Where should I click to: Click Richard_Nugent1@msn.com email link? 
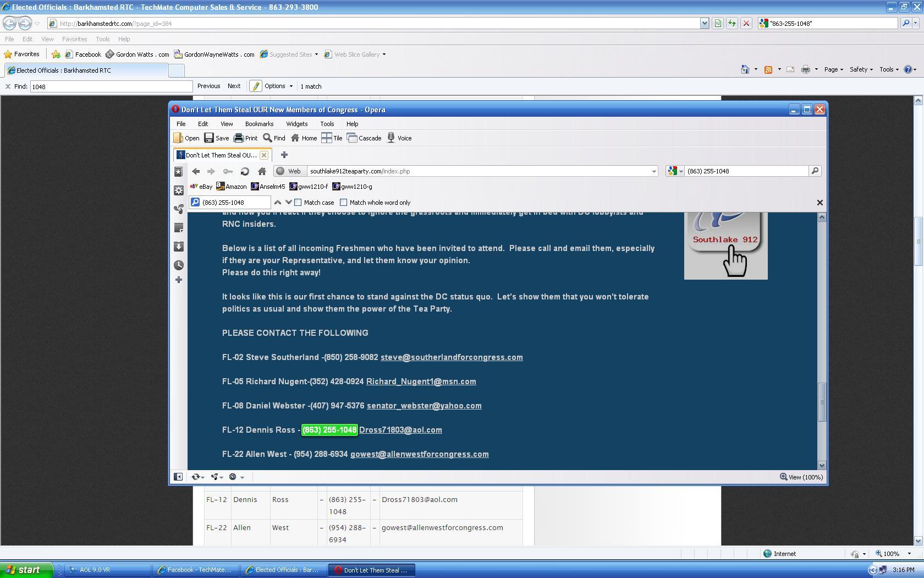421,381
